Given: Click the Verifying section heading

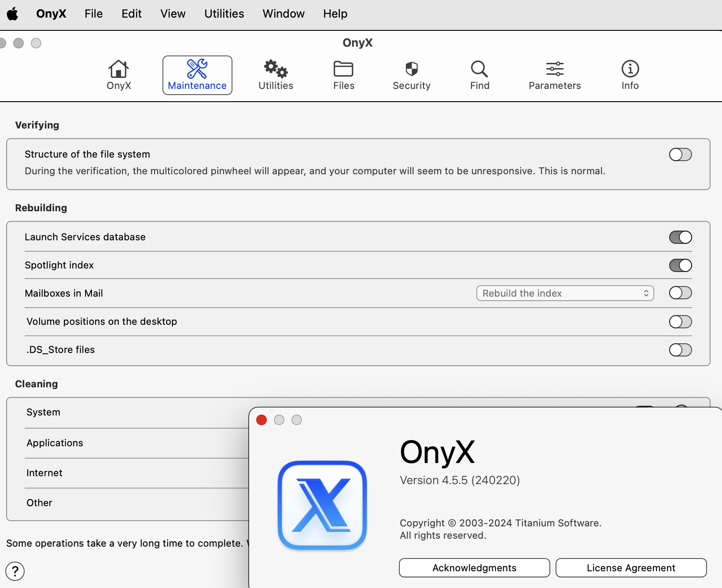Looking at the screenshot, I should coord(37,125).
